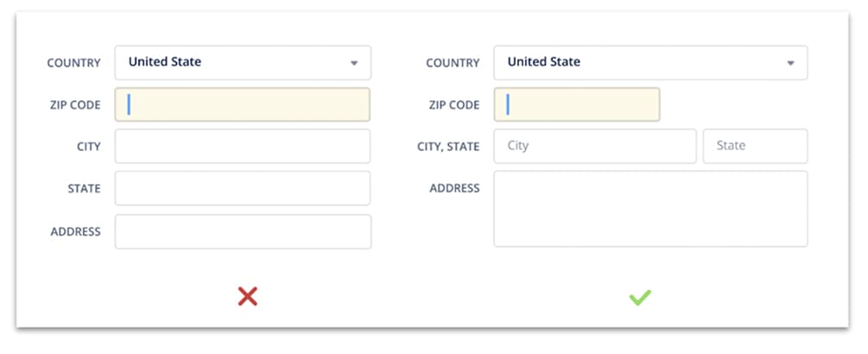Click the single-line Address field
Image resolution: width=868 pixels, height=354 pixels.
pos(243,231)
